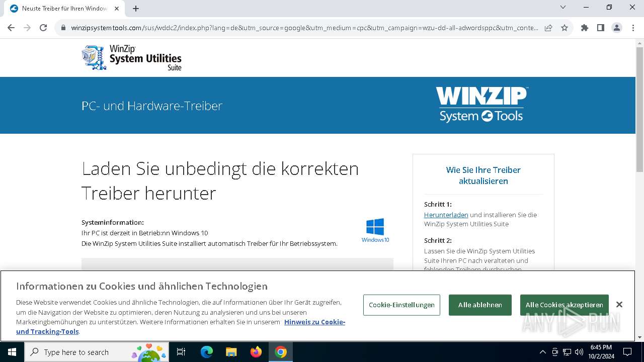
Task: Click the Windows 10 logo
Action: pyautogui.click(x=375, y=230)
